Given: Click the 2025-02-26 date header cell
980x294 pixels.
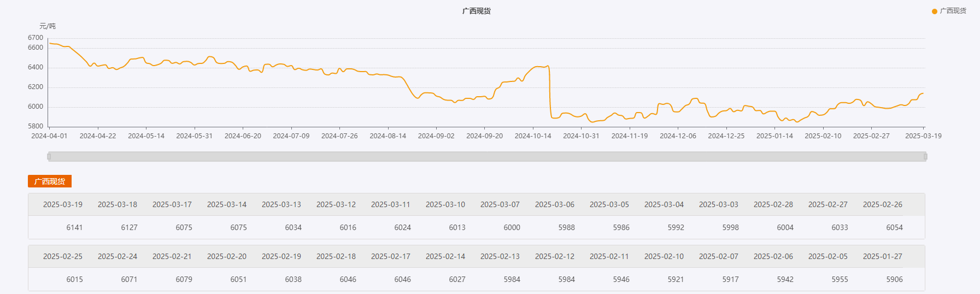Looking at the screenshot, I should pyautogui.click(x=883, y=204).
